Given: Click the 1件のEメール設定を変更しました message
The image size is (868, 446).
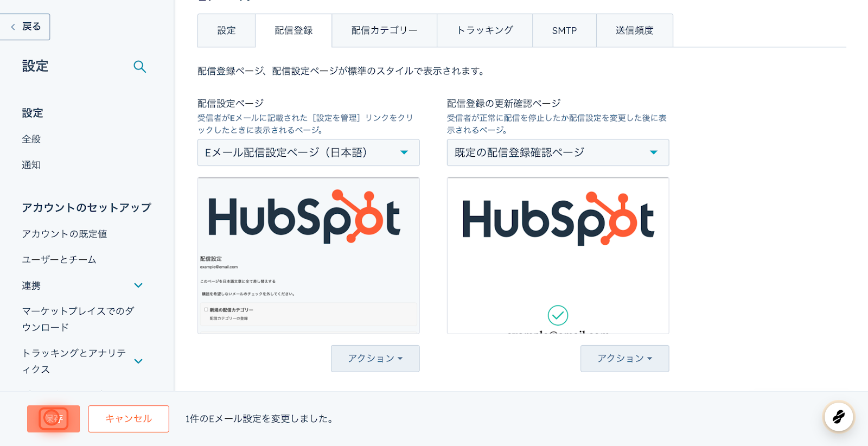Looking at the screenshot, I should (261, 419).
